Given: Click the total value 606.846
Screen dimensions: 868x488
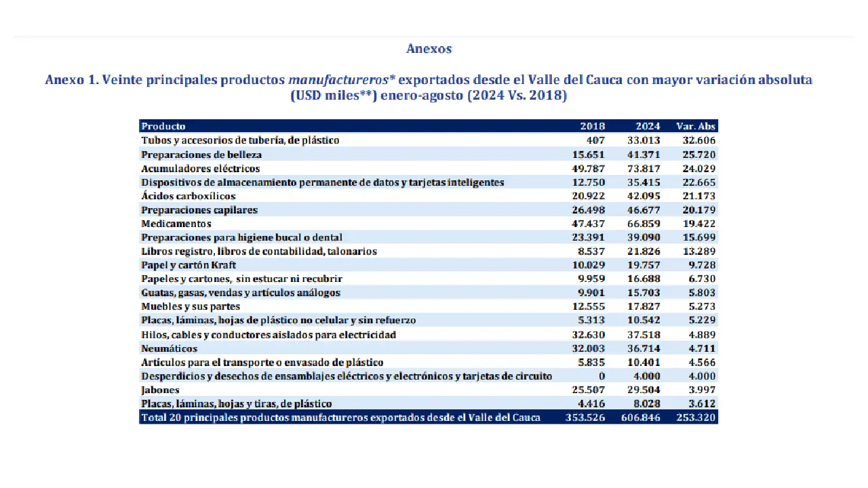Looking at the screenshot, I should [641, 418].
